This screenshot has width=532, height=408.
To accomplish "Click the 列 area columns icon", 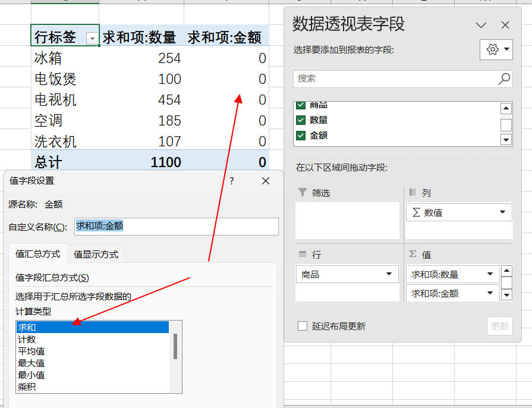I will (413, 193).
